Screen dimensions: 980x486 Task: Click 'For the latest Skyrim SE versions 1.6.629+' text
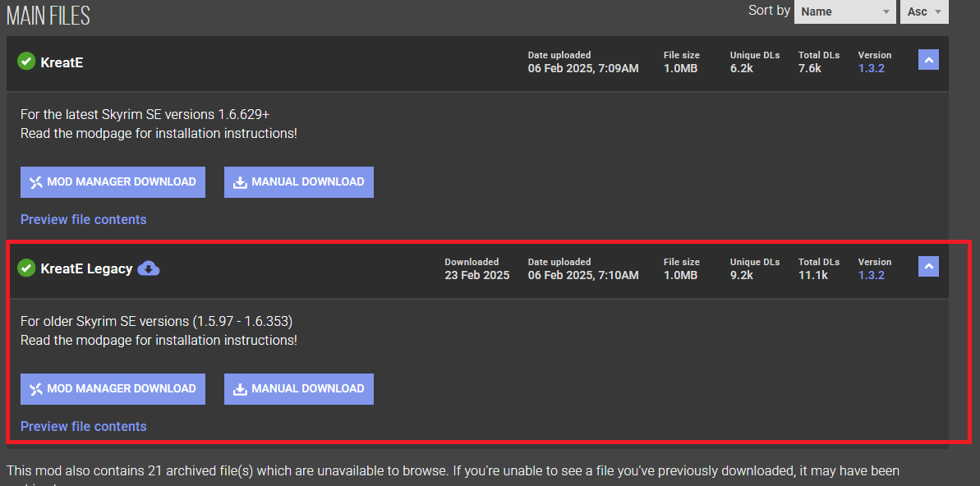(x=145, y=115)
